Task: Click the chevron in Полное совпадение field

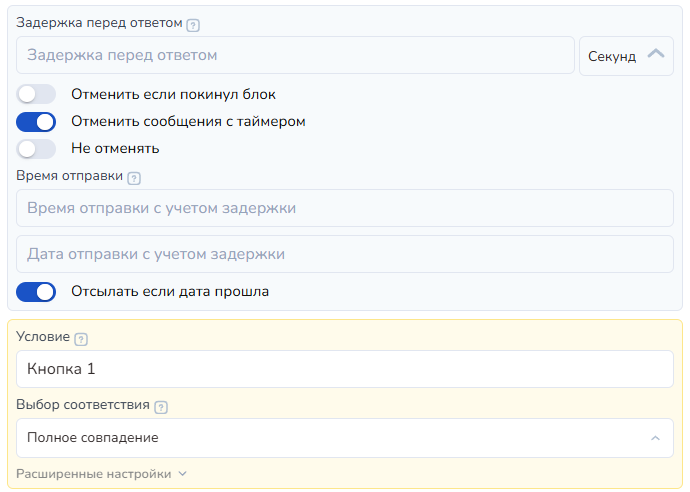Action: (655, 438)
